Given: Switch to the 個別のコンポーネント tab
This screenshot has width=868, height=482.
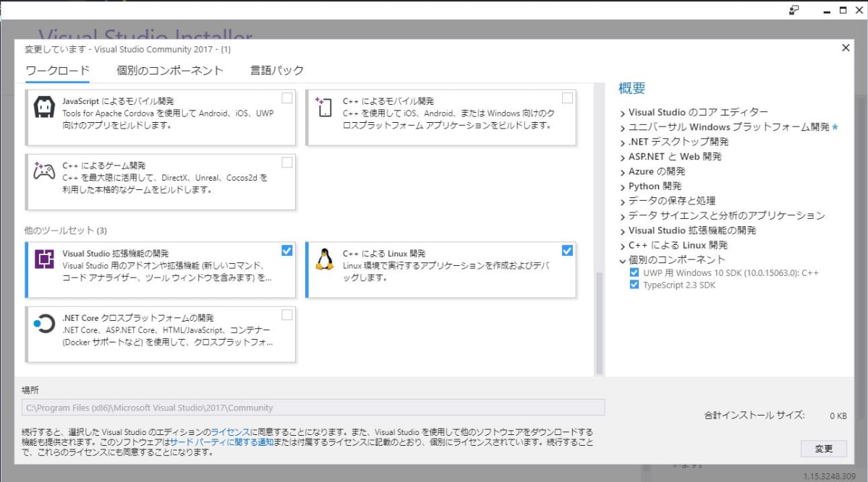Looking at the screenshot, I should click(x=170, y=71).
